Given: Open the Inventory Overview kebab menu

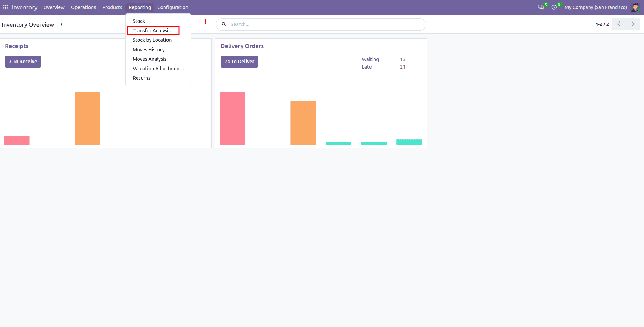Looking at the screenshot, I should click(x=61, y=25).
